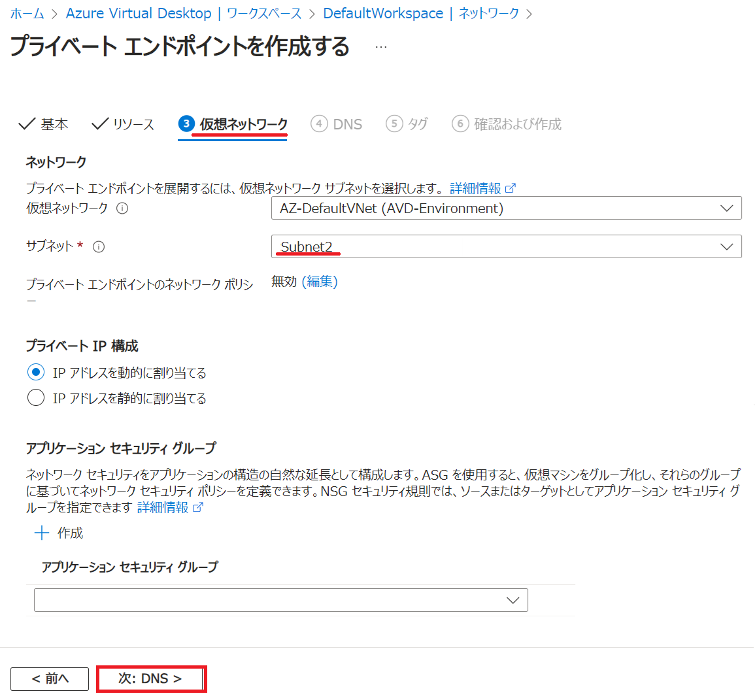755x700 pixels.
Task: Click the ネットワーク section heading
Action: (x=56, y=162)
